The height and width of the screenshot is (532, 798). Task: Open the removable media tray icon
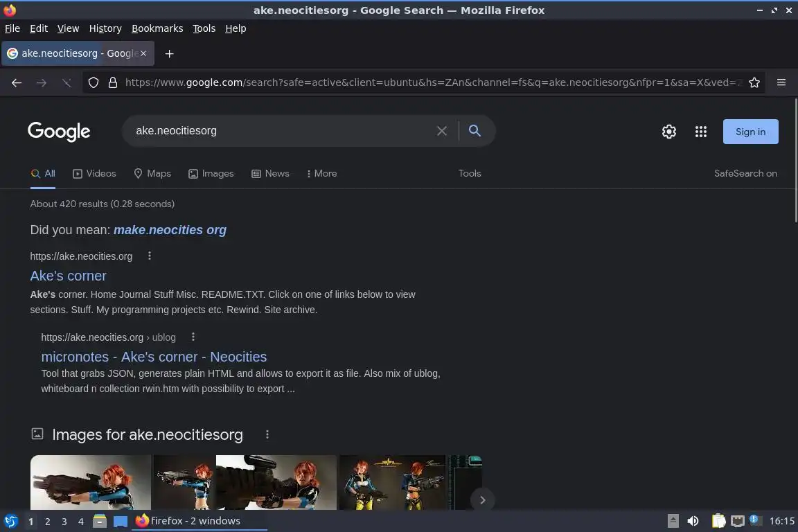click(x=673, y=521)
